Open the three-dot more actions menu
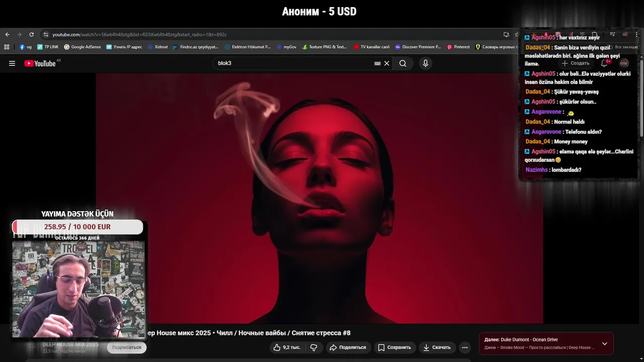Screen dimensions: 644x362 click(x=465, y=347)
